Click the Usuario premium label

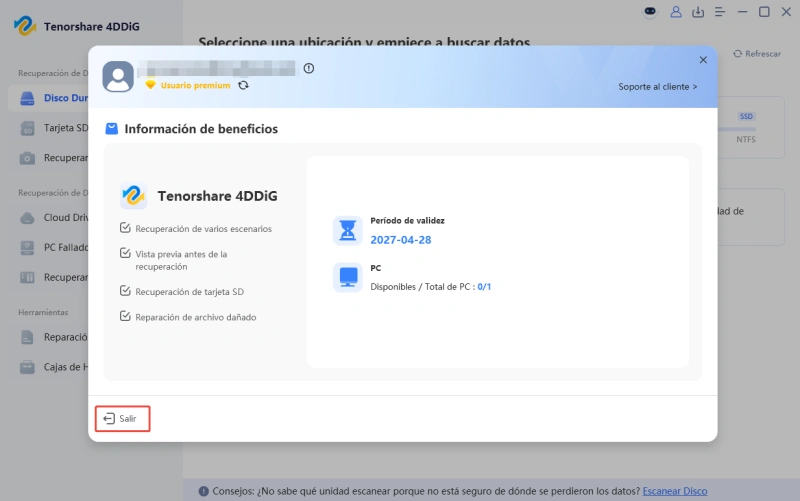195,85
